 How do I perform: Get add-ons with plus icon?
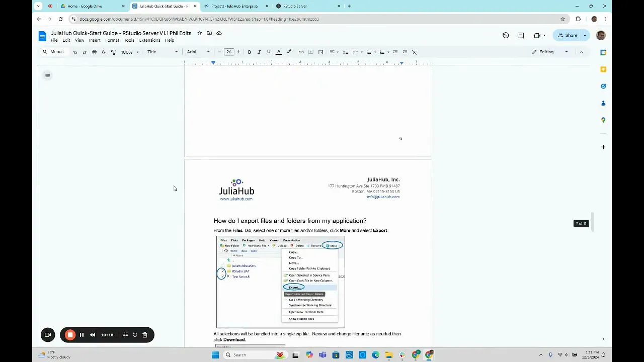point(603,147)
